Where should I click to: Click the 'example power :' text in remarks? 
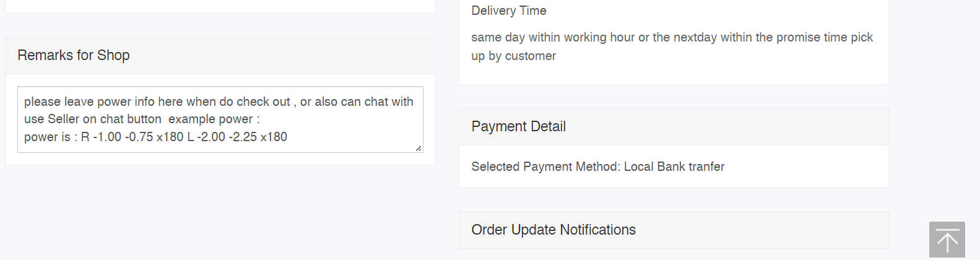tap(214, 119)
